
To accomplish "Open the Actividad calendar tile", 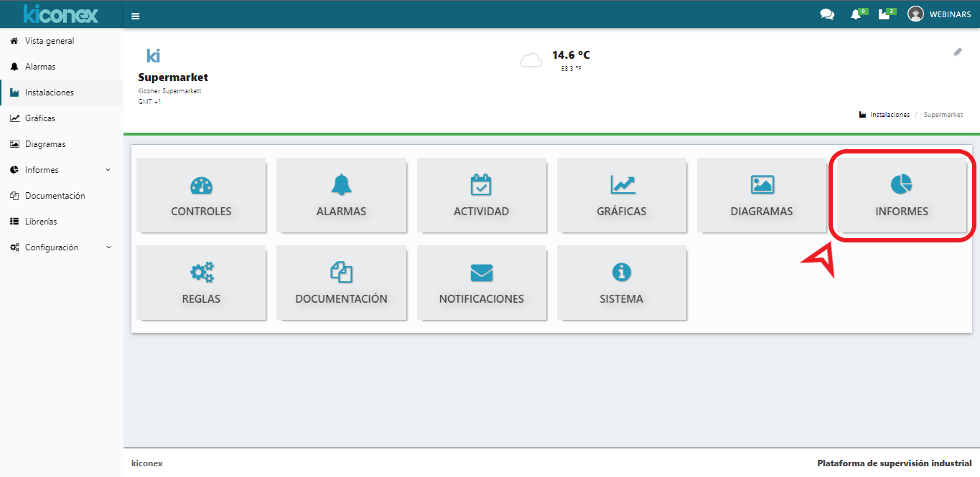I will pos(481,195).
